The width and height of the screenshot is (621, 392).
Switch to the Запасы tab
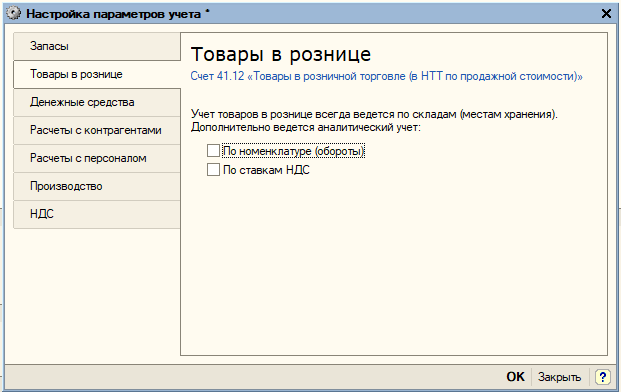pyautogui.click(x=97, y=46)
